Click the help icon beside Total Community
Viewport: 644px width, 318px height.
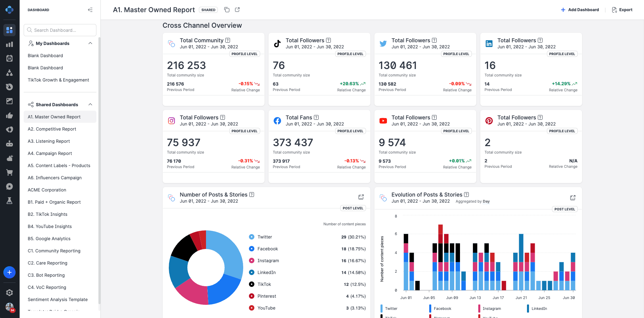coord(228,40)
